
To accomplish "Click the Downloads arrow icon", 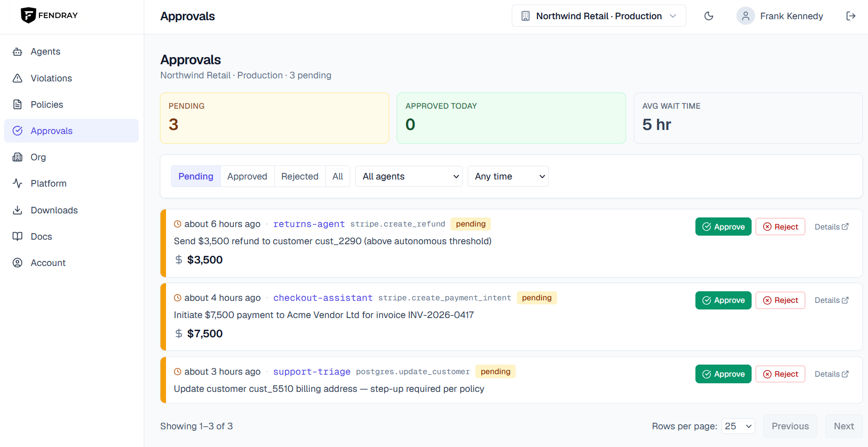I will (18, 210).
